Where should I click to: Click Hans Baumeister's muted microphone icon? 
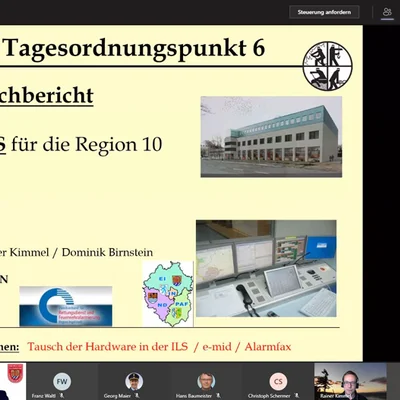(218, 396)
